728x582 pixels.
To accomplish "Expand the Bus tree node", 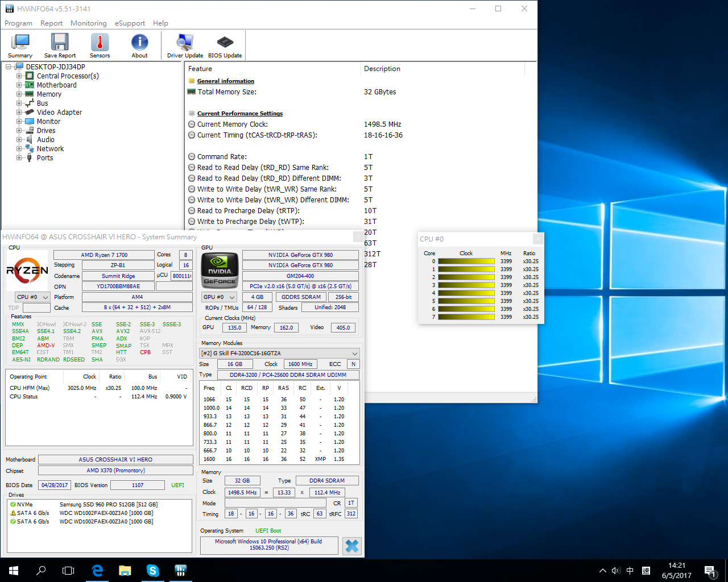I will [x=19, y=103].
